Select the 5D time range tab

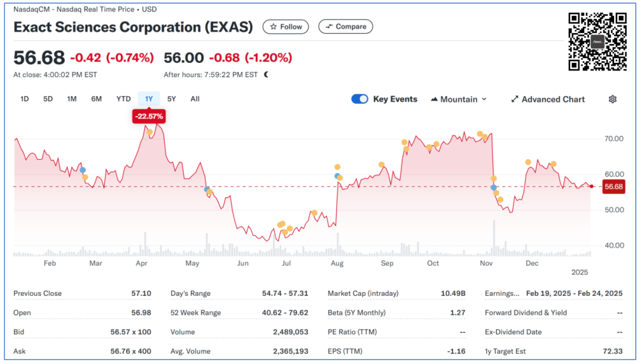point(48,99)
